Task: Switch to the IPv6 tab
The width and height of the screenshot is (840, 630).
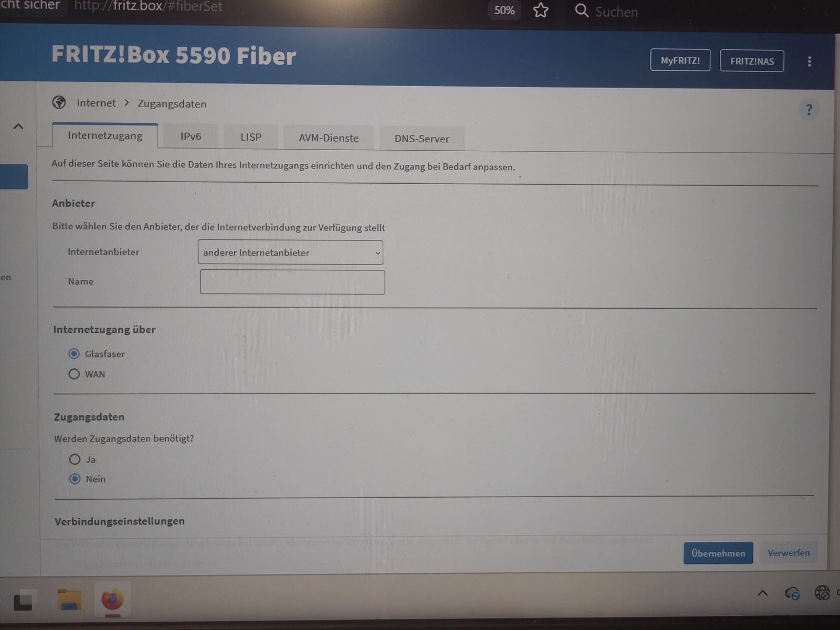Action: [191, 136]
